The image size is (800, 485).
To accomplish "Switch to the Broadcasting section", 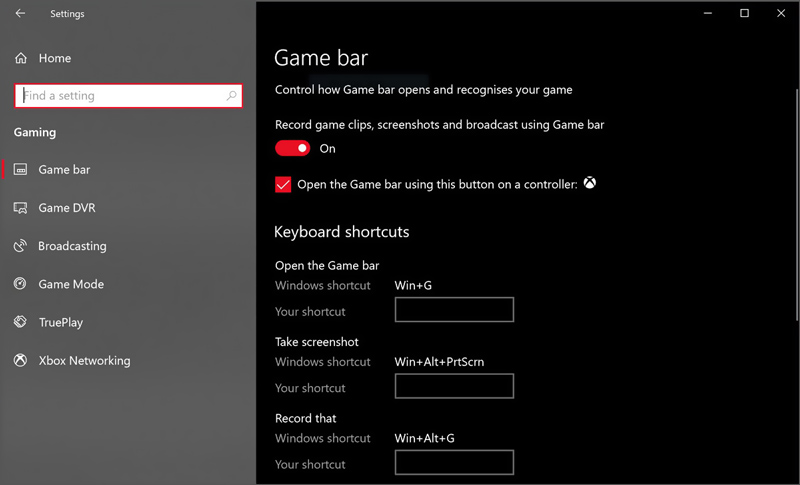I will [72, 246].
